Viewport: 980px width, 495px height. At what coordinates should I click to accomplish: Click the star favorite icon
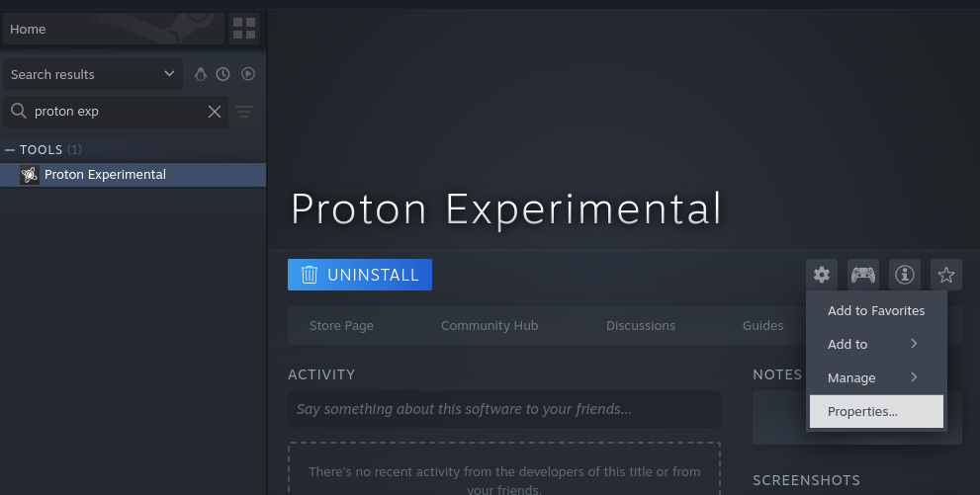[x=945, y=275]
